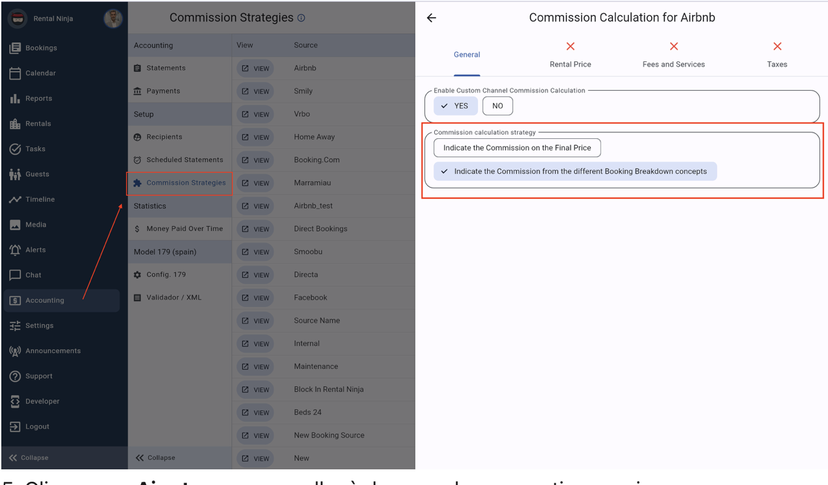Click VIEW for the Vrbo source
Viewport: 828px width, 485px height.
(255, 115)
